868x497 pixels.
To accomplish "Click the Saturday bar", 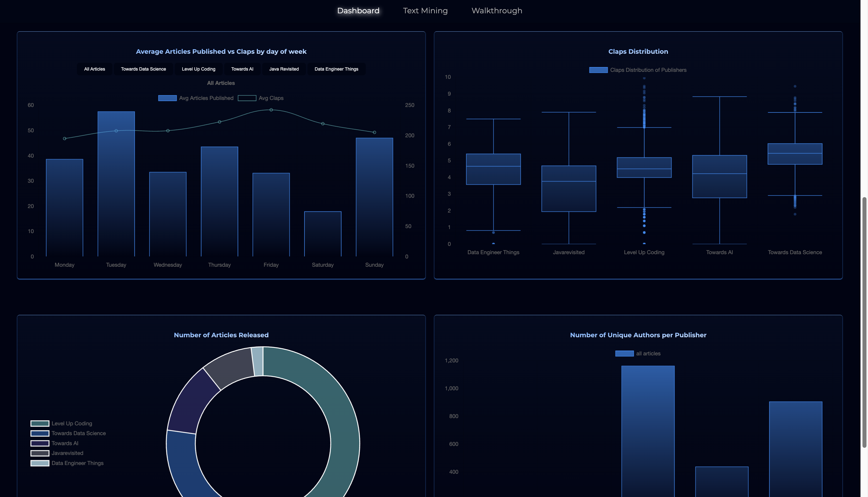I will click(x=323, y=234).
